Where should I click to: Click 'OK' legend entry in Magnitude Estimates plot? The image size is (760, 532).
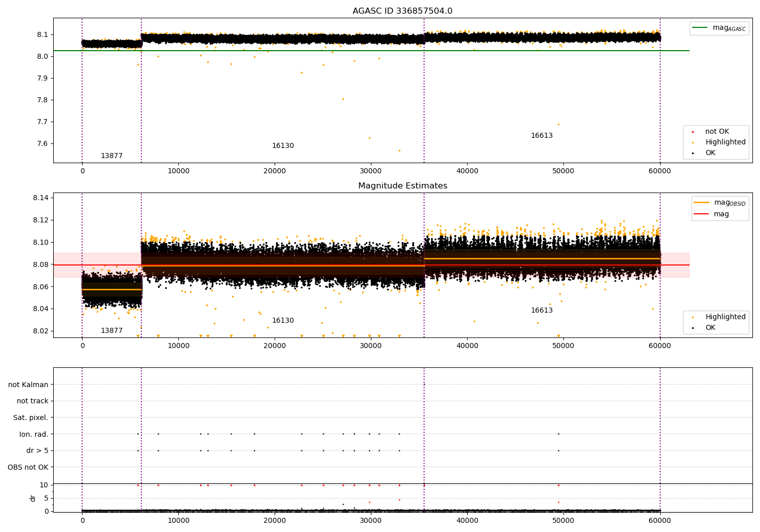[710, 328]
